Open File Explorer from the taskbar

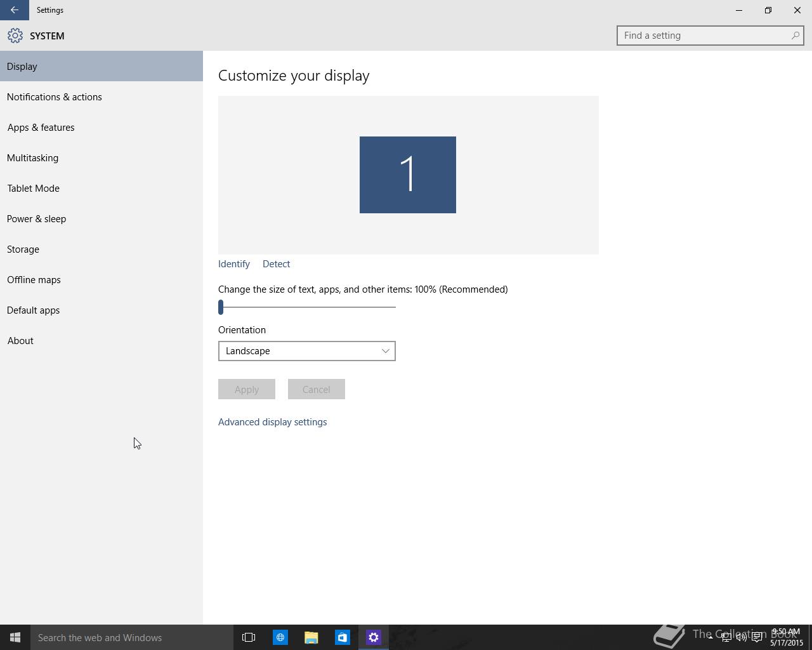tap(311, 637)
